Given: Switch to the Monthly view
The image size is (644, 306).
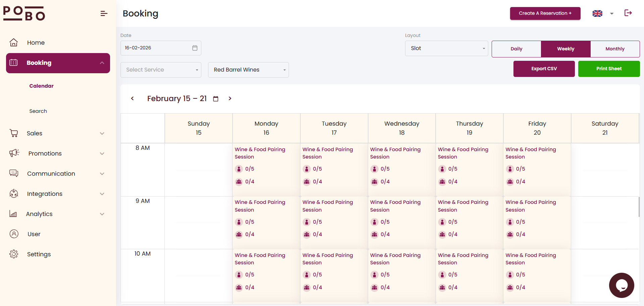Looking at the screenshot, I should [615, 49].
